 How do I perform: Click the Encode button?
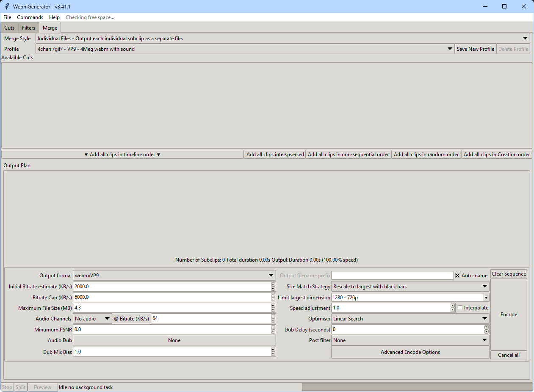click(x=509, y=315)
